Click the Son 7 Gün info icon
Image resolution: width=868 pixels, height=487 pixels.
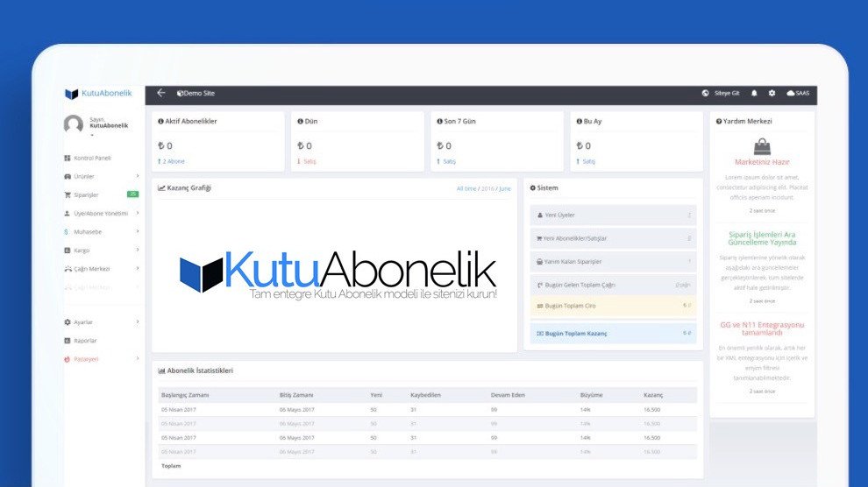439,121
